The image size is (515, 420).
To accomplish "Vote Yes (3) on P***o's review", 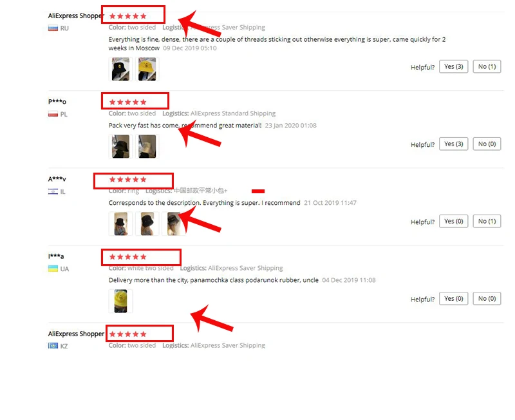I will (454, 144).
